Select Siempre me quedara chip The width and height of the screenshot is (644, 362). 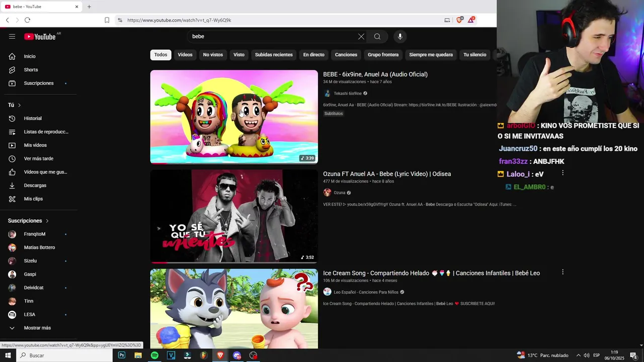tap(431, 55)
